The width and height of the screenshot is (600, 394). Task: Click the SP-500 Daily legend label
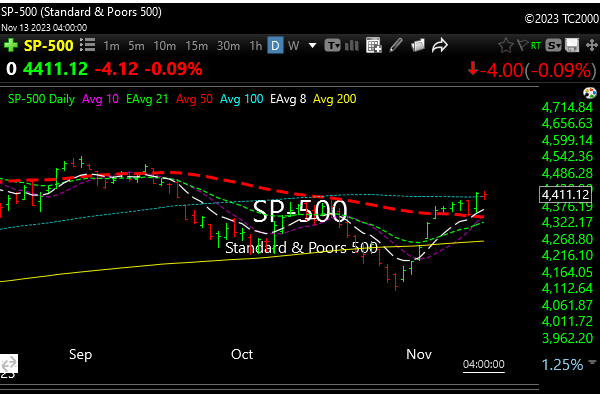[41, 99]
